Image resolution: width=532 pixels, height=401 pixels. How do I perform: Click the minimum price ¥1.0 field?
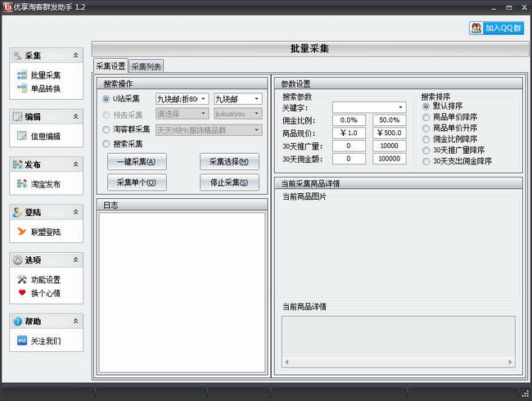click(x=349, y=133)
